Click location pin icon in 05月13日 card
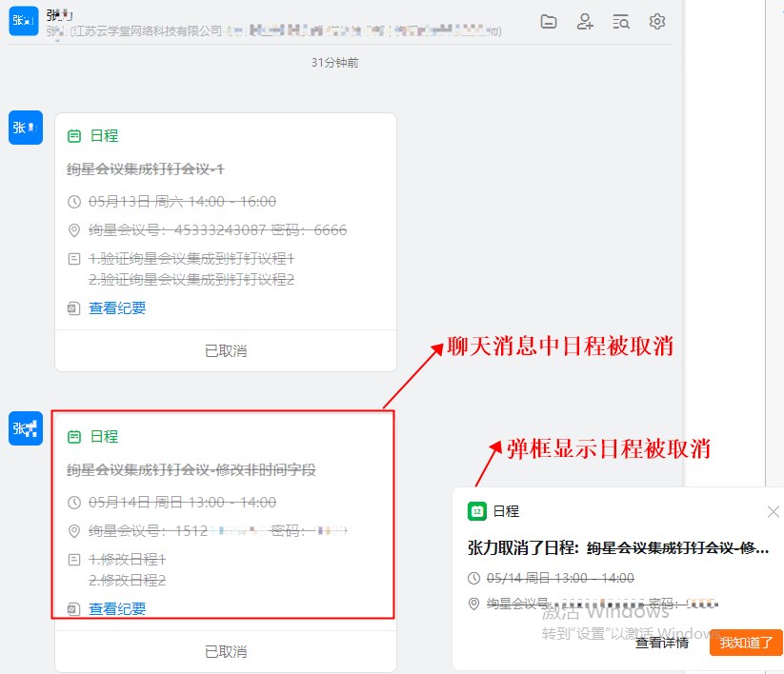The height and width of the screenshot is (674, 784). 74,230
